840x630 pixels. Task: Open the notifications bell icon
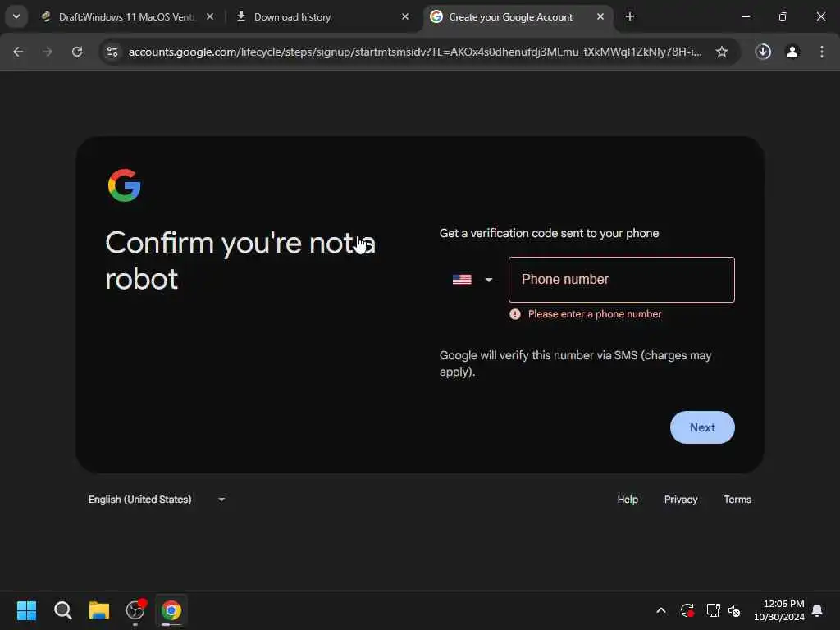click(818, 610)
